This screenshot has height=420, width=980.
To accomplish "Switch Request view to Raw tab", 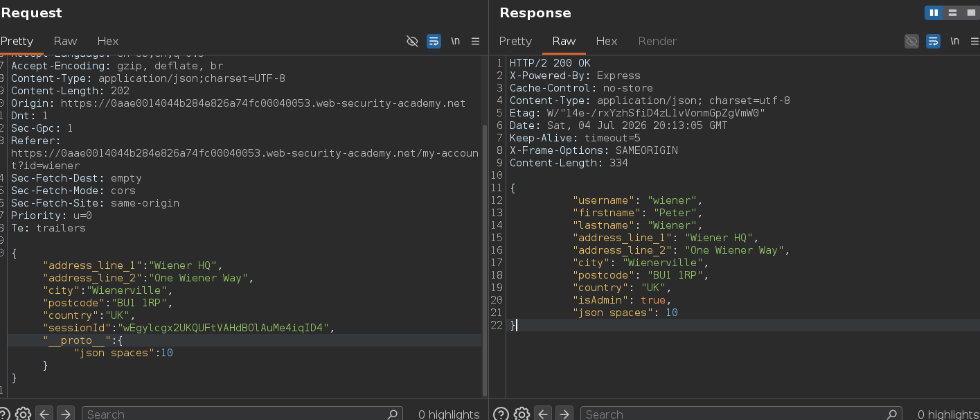I will (x=65, y=41).
